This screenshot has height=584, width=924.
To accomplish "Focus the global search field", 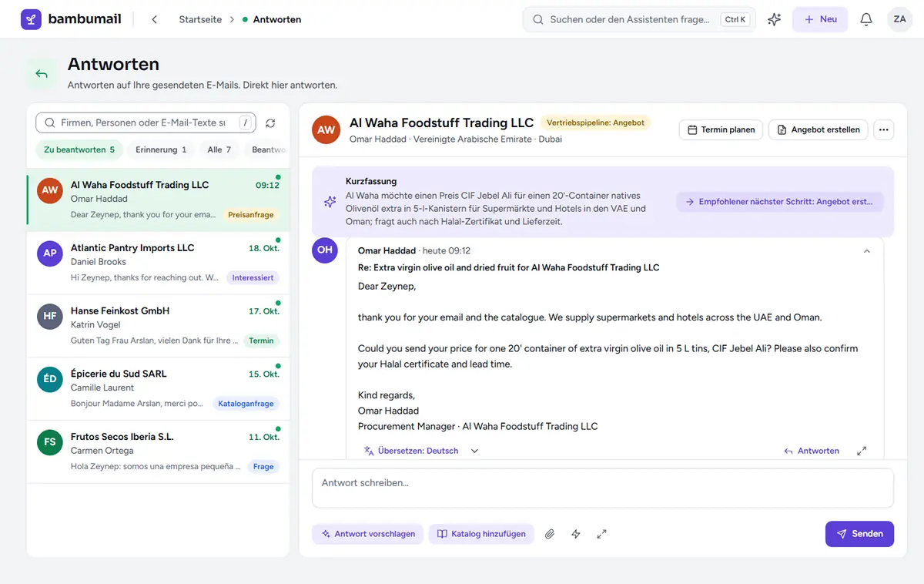I will click(639, 19).
